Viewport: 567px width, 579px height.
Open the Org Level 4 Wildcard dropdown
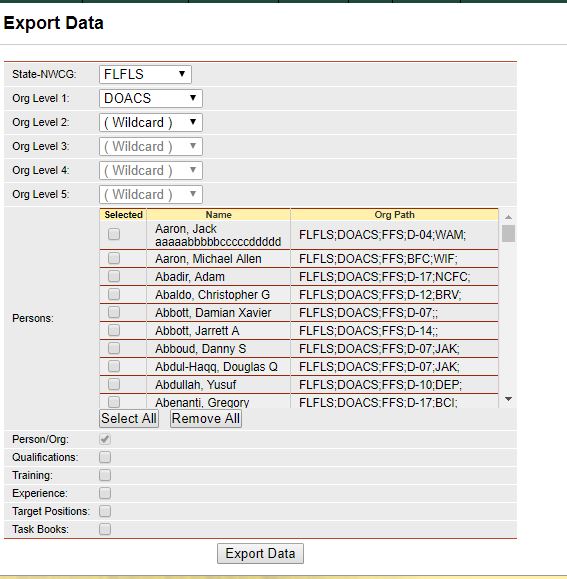tap(151, 171)
